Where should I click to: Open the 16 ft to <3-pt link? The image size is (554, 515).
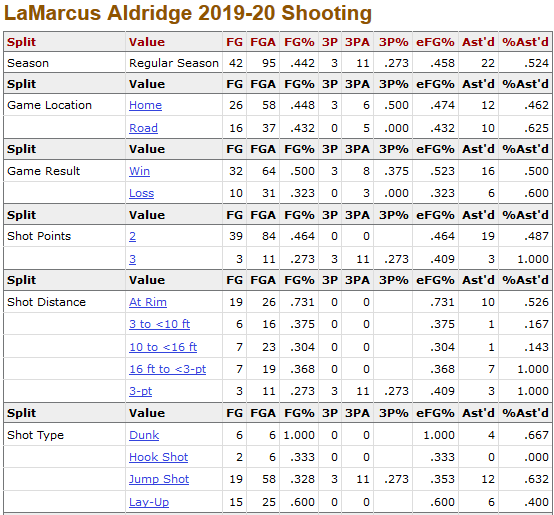pos(167,369)
